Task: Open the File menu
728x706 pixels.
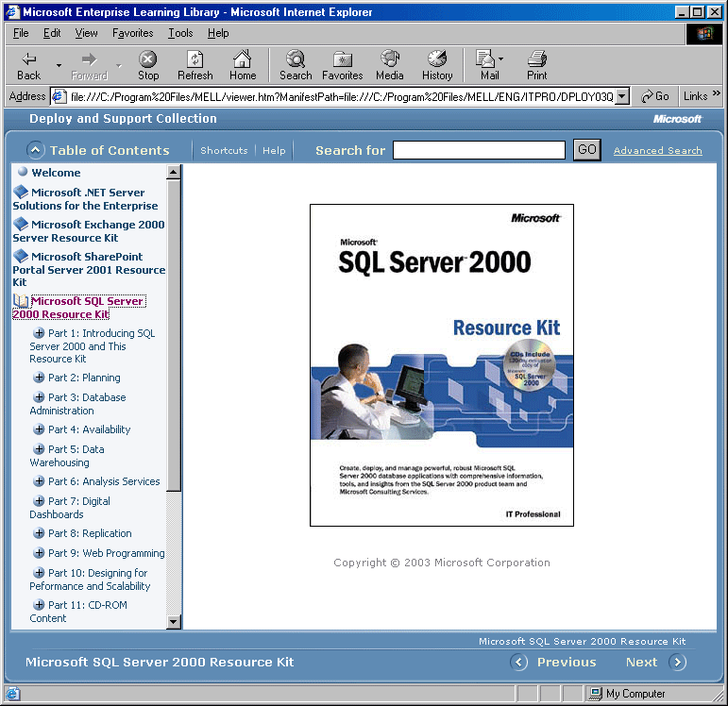Action: click(x=21, y=33)
